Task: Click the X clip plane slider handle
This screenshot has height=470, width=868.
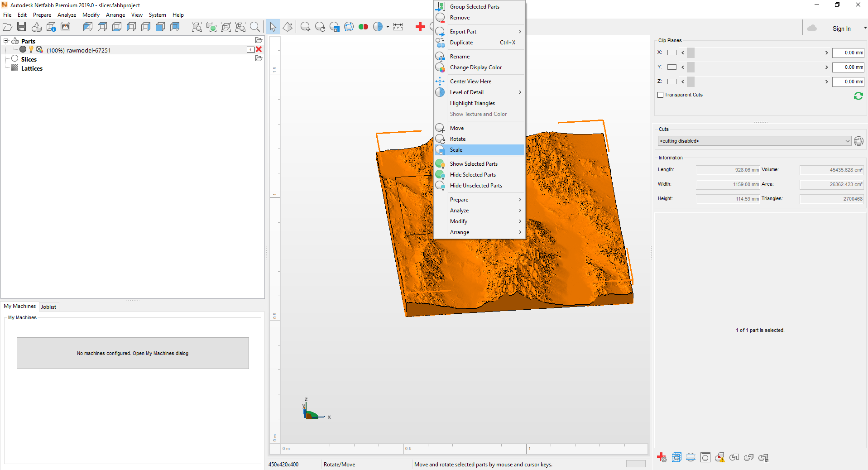Action: (691, 53)
